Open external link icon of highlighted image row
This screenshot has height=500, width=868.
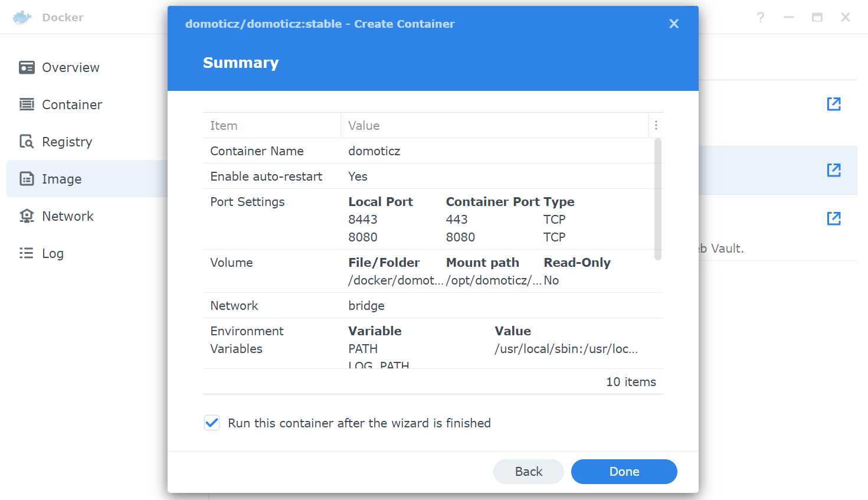[834, 170]
